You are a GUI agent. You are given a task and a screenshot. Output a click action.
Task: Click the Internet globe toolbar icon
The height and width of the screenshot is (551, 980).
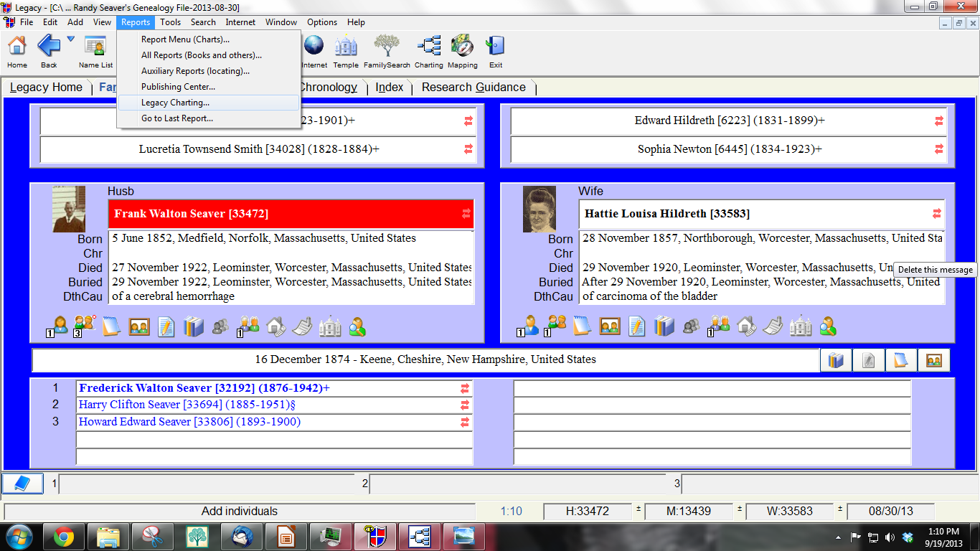click(314, 47)
